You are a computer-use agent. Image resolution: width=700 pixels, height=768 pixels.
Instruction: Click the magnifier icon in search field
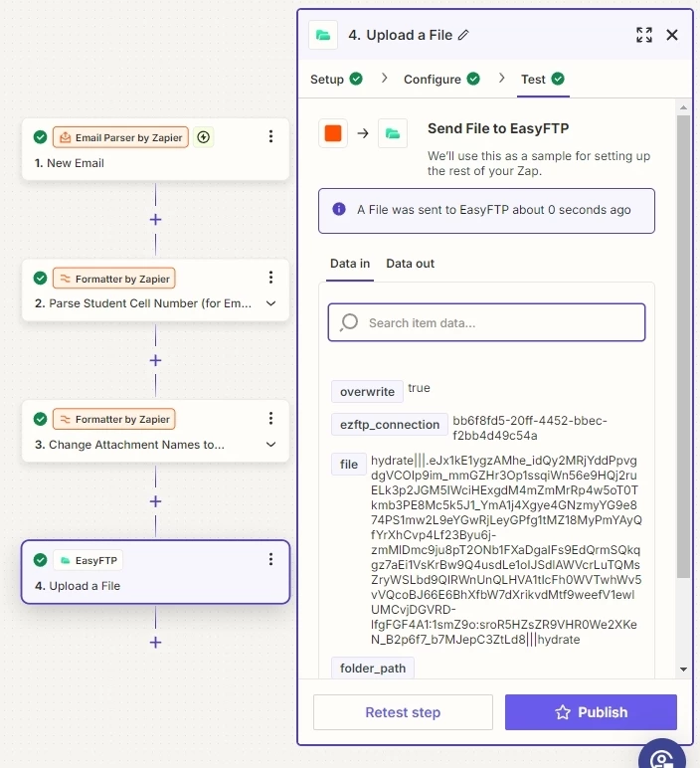(x=349, y=322)
